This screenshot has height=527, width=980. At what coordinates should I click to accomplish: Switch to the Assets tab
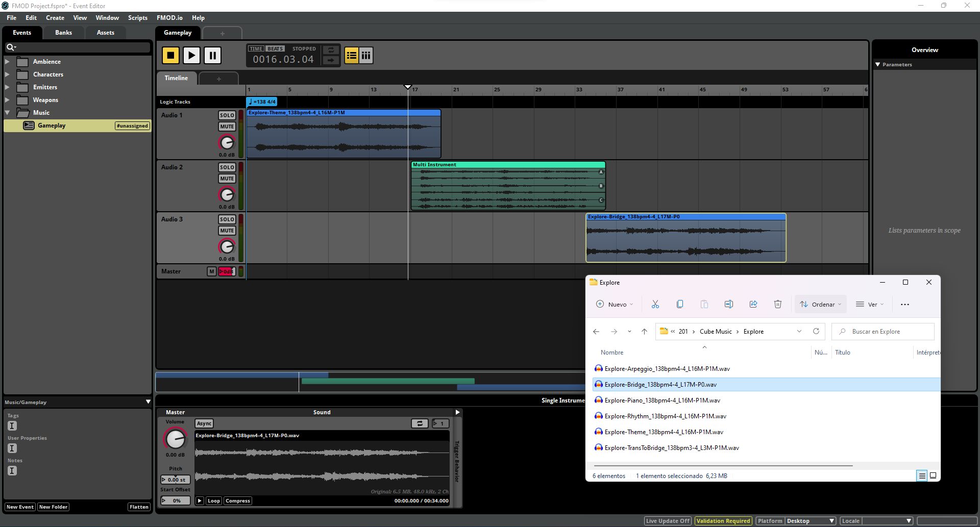click(x=106, y=33)
